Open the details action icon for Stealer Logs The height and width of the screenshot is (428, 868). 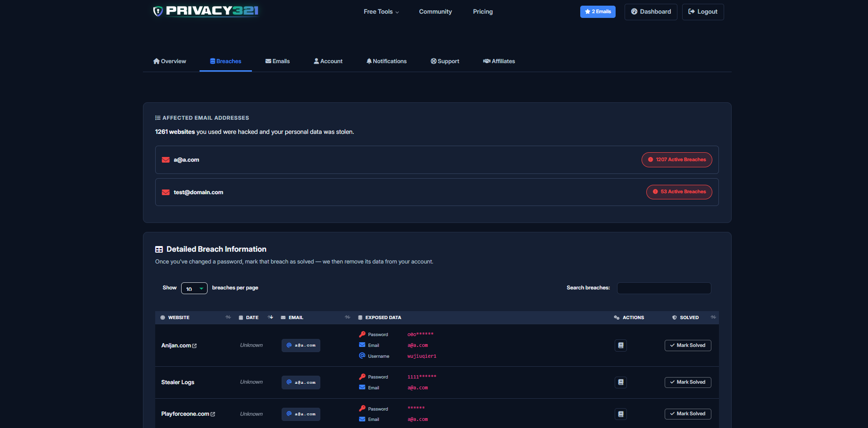click(621, 382)
